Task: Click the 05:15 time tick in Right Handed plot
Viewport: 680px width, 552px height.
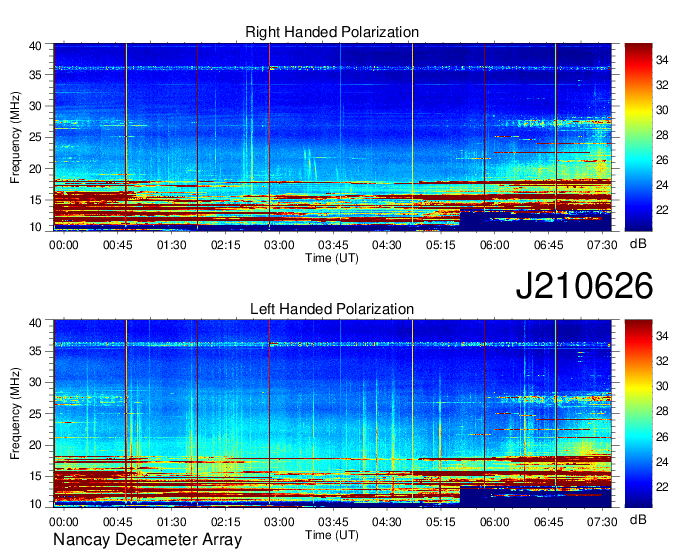Action: 441,245
